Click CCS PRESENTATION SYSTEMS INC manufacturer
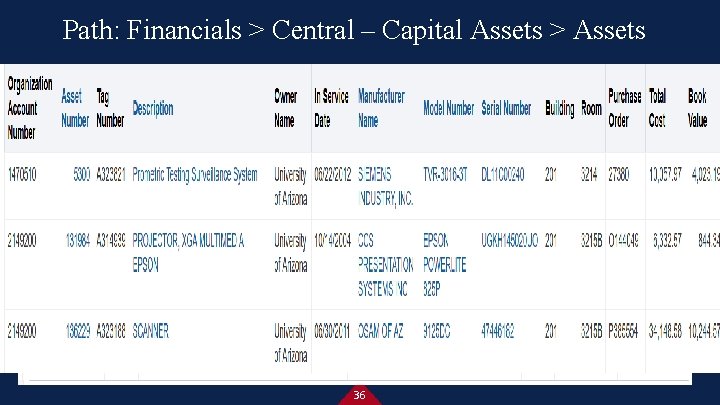720x405 pixels. pos(385,265)
